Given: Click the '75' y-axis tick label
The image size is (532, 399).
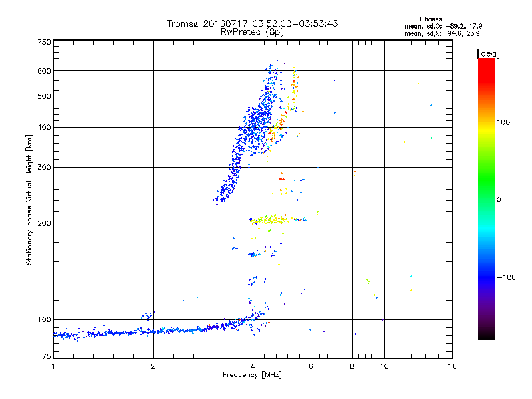Looking at the screenshot, I should pos(47,356).
